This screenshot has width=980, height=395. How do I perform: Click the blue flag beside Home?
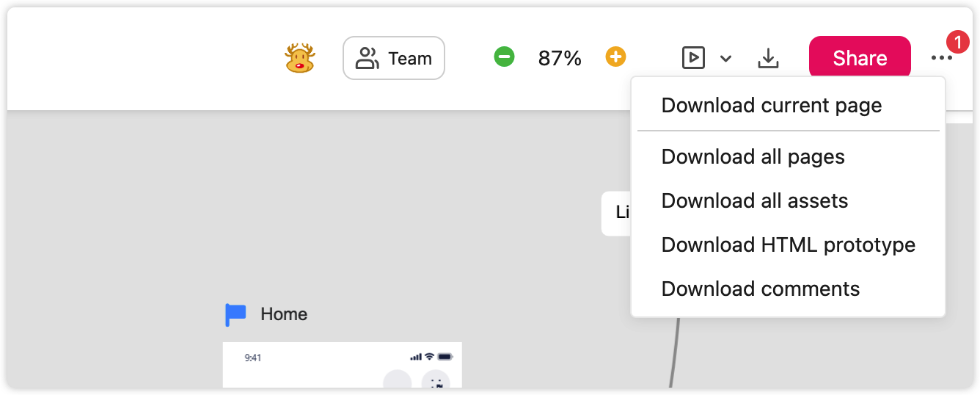235,315
